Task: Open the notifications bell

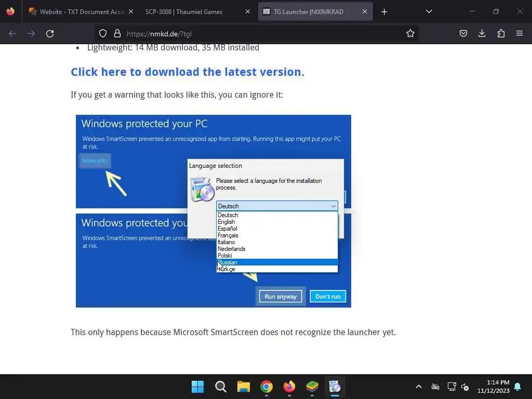Action: [518, 387]
